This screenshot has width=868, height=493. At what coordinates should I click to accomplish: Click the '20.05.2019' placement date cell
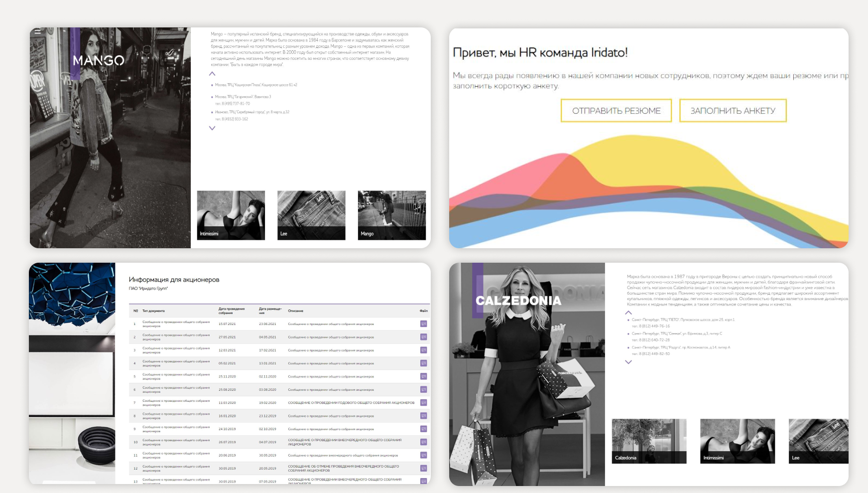267,468
